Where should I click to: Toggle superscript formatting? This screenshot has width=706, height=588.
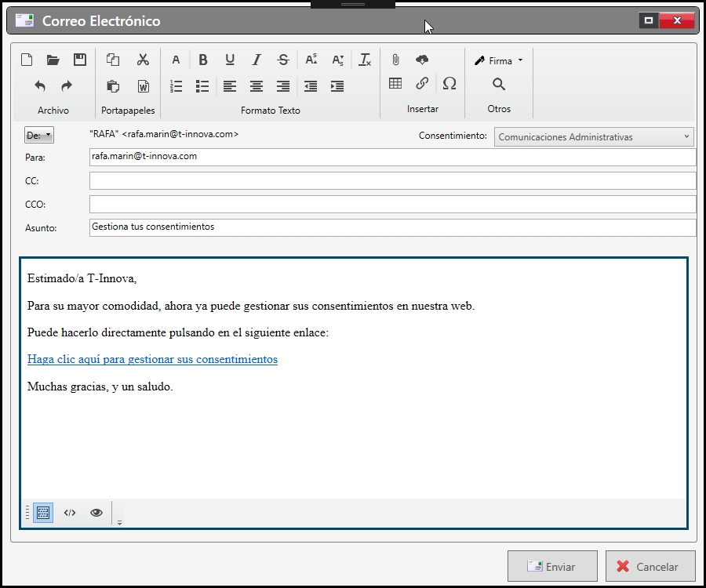pos(311,60)
